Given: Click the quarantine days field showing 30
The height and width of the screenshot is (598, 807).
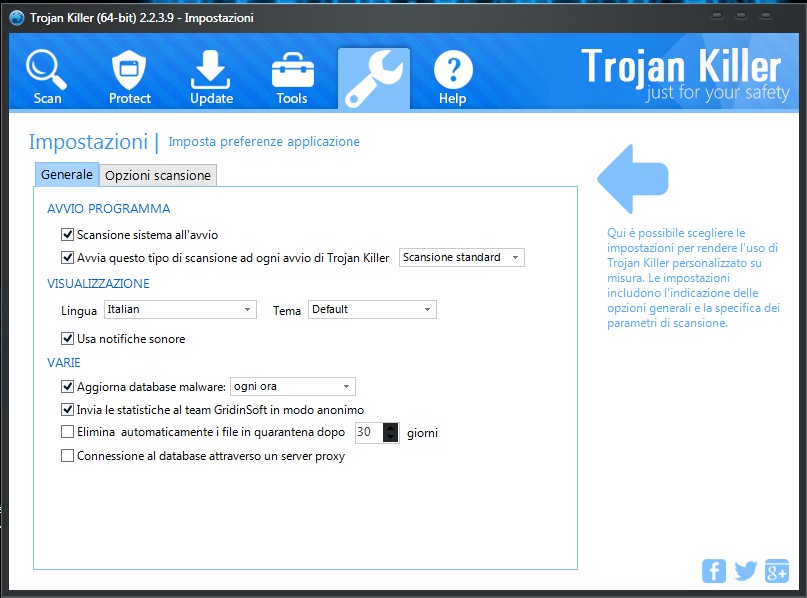Looking at the screenshot, I should tap(369, 432).
